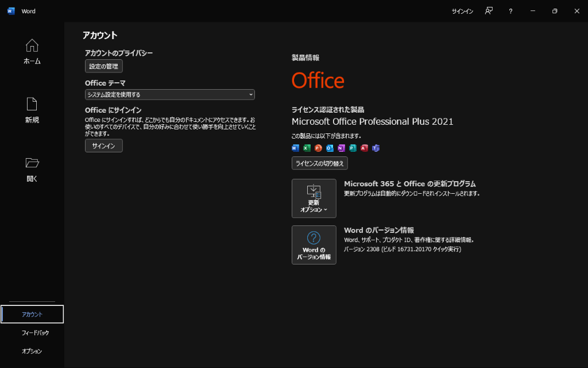Click the バージョン 2308 build text
This screenshot has width=588, height=368.
pos(403,249)
